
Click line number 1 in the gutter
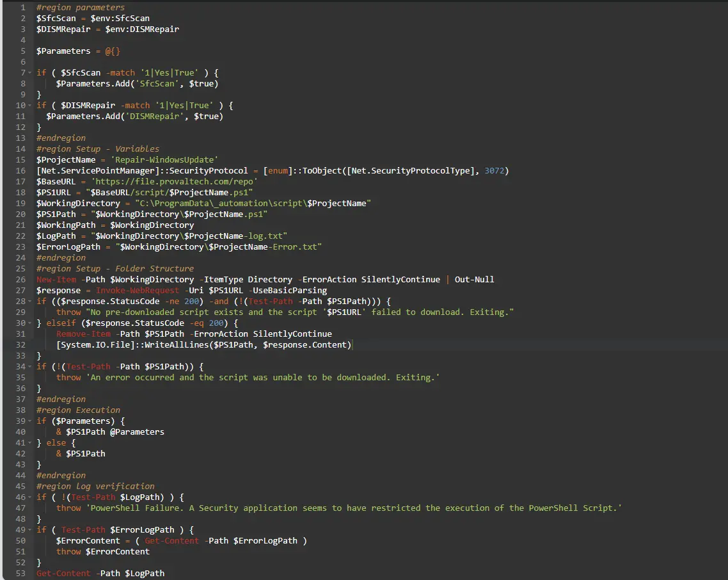[x=23, y=8]
